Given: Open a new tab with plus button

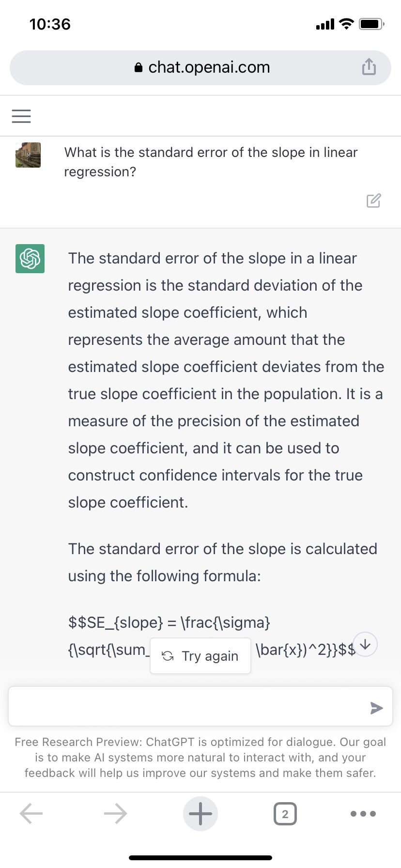Looking at the screenshot, I should coord(200,813).
